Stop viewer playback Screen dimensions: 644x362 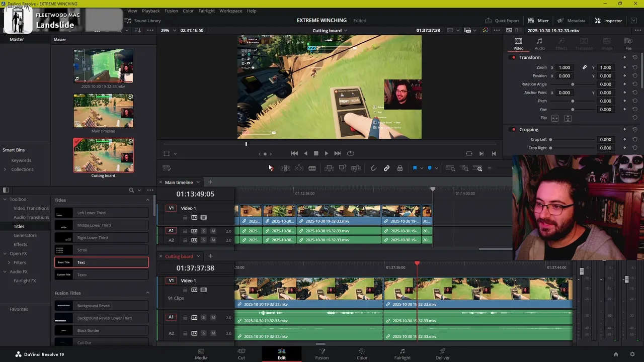point(316,153)
